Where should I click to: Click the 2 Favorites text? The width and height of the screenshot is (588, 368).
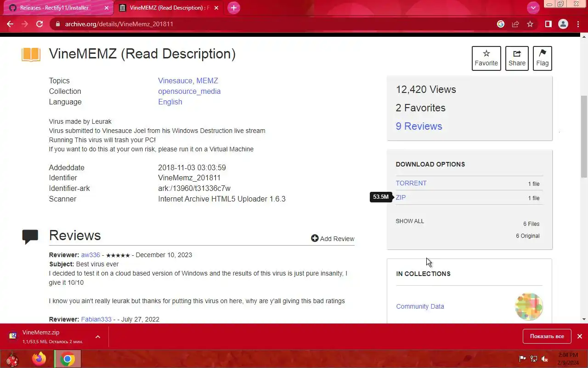421,108
